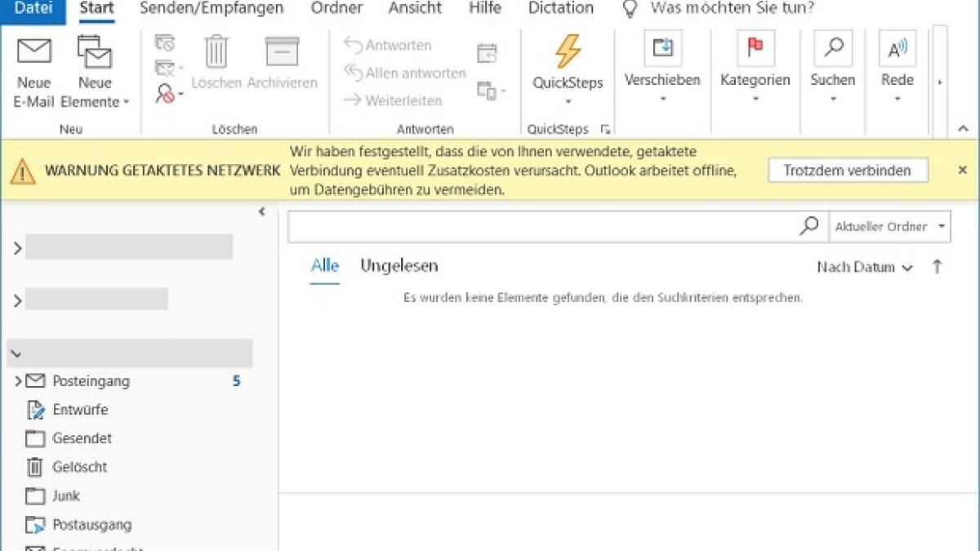Open the Nach Datum sort dropdown

pyautogui.click(x=864, y=268)
